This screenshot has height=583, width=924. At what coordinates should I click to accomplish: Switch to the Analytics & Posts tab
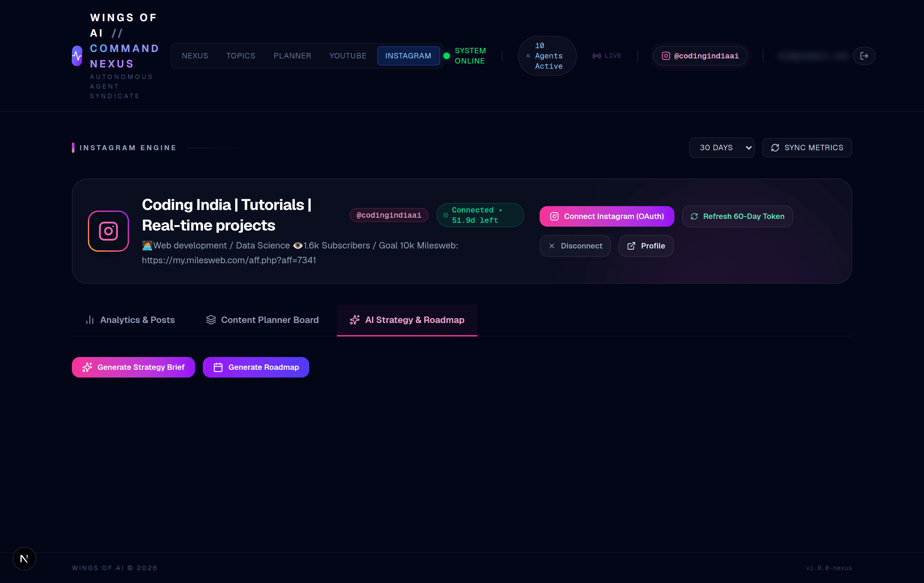point(130,320)
